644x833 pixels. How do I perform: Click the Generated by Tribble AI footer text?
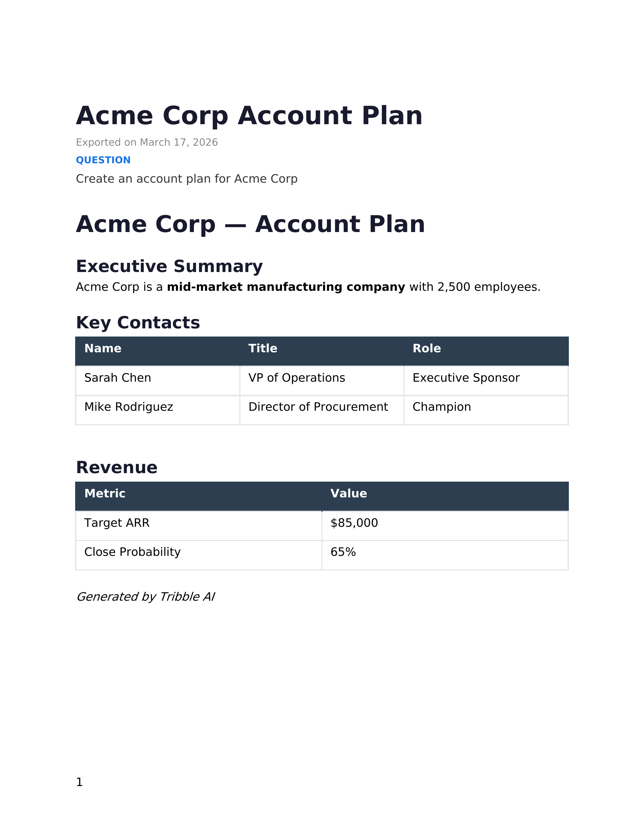(145, 597)
